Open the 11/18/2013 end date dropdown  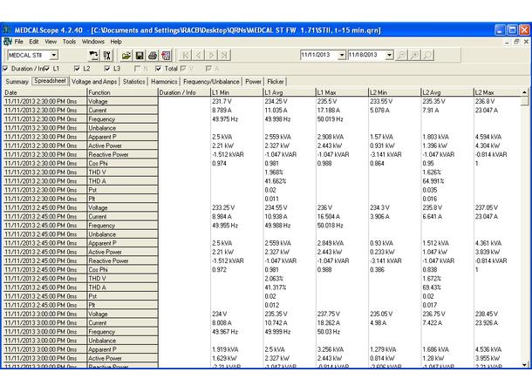(390, 55)
